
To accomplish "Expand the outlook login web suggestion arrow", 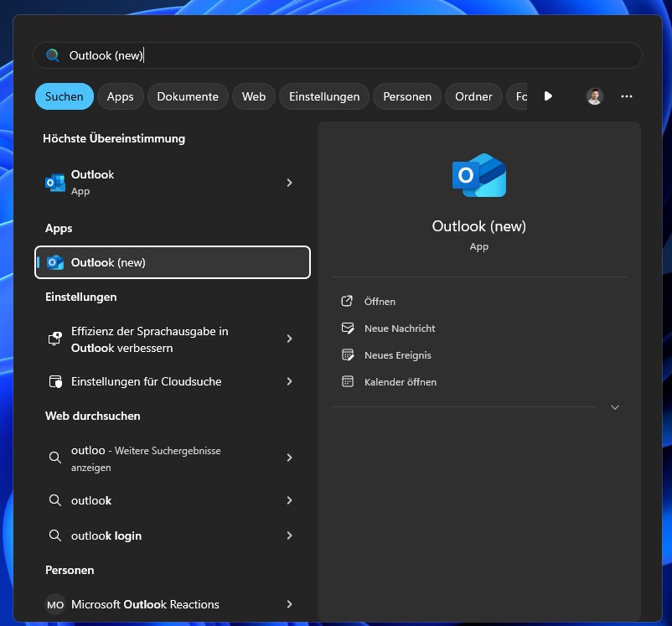I will (289, 535).
